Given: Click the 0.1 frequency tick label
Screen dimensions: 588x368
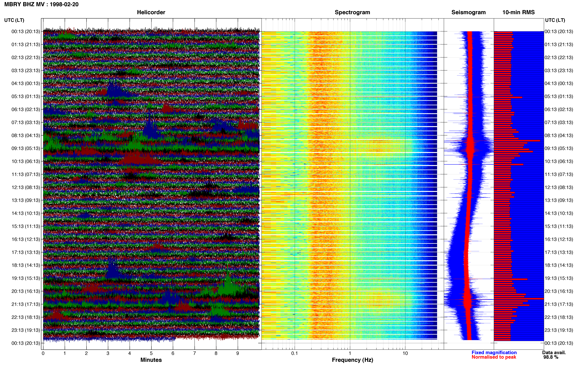Looking at the screenshot, I should click(x=295, y=353).
